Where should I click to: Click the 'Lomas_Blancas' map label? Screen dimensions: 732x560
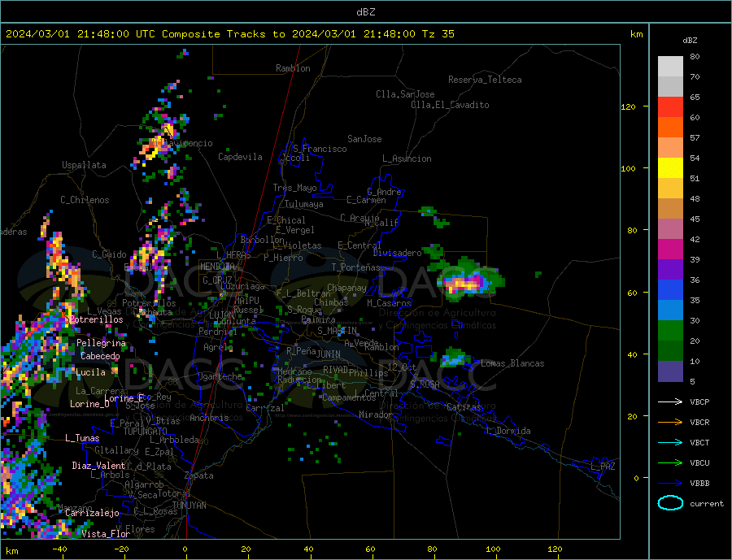pos(512,363)
